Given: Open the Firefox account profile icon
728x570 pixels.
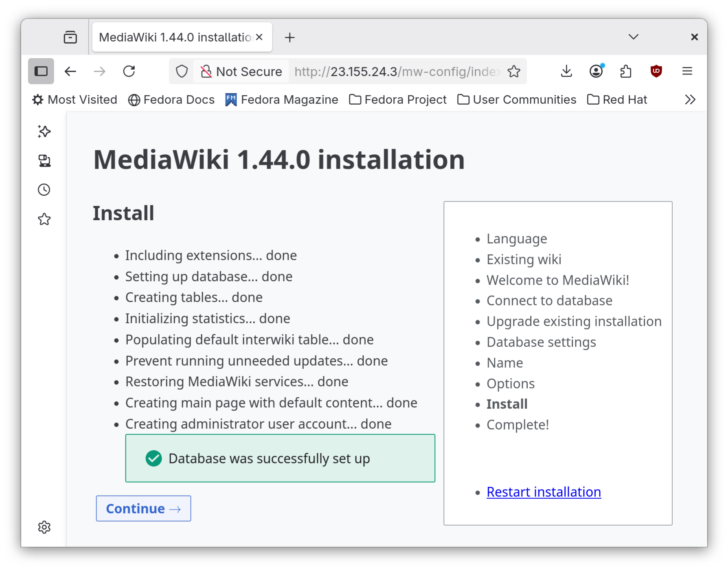Looking at the screenshot, I should click(x=596, y=71).
